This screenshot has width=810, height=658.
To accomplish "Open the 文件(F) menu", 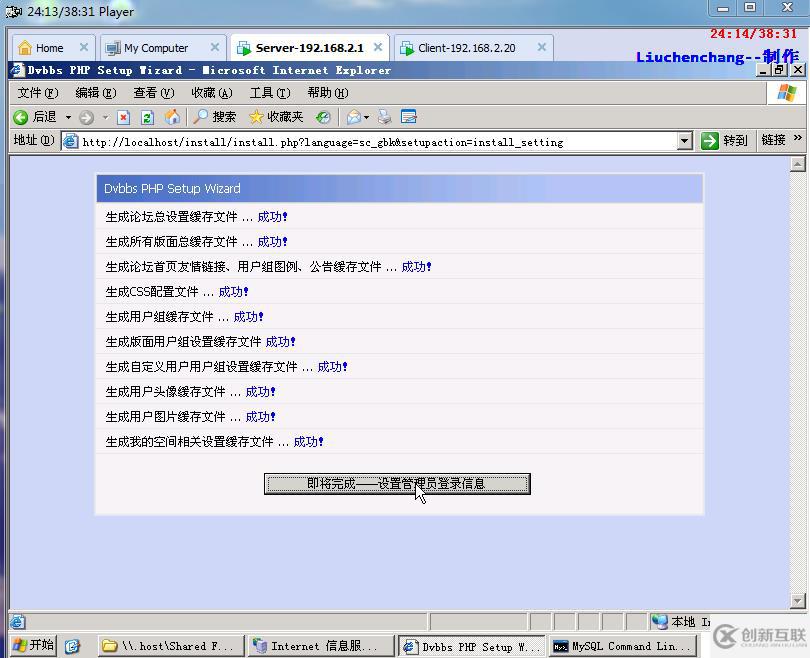I will tap(38, 93).
